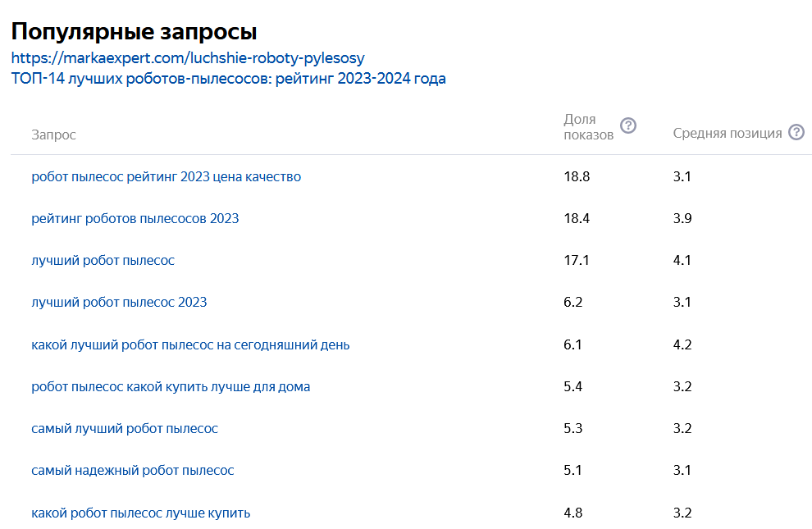Viewport: 812px width, 529px height.
Task: Select position 3.2 in самый лучший робот пылесос row
Action: [682, 429]
